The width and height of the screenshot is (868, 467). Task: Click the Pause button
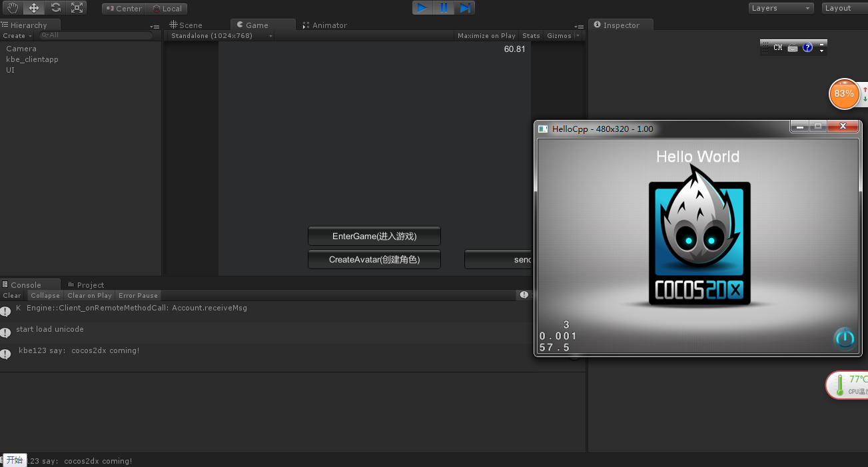point(444,8)
